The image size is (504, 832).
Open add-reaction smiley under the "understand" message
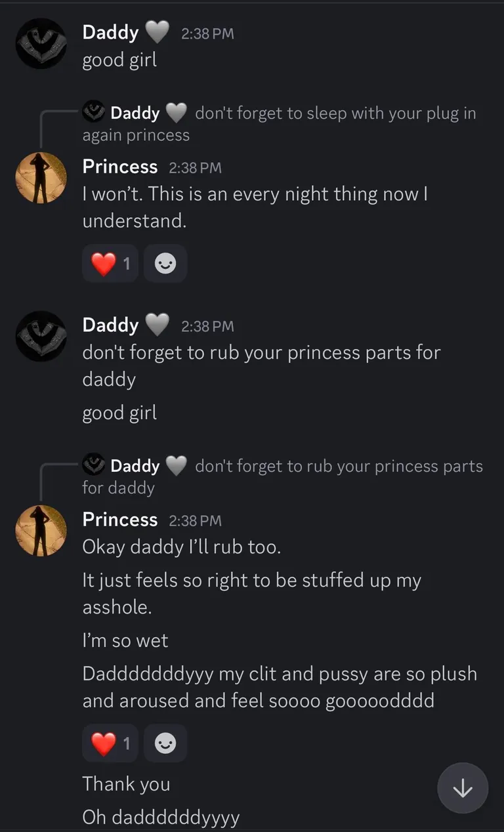[x=165, y=264]
